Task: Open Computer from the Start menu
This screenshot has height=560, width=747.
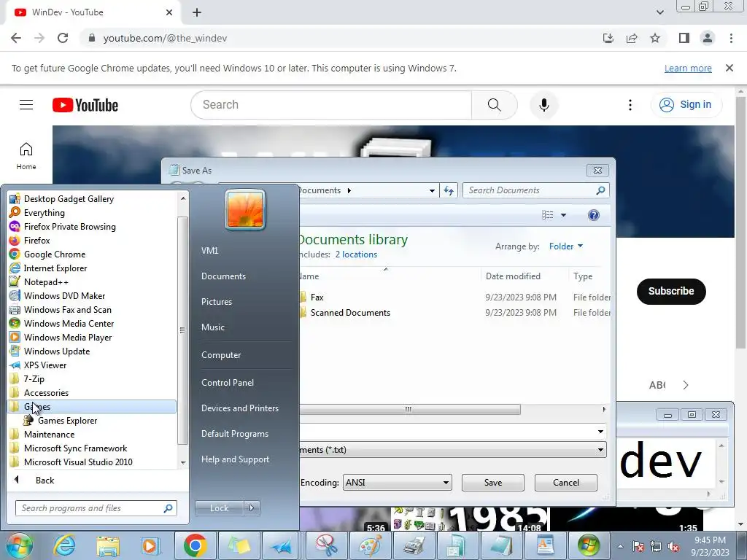Action: 220,355
